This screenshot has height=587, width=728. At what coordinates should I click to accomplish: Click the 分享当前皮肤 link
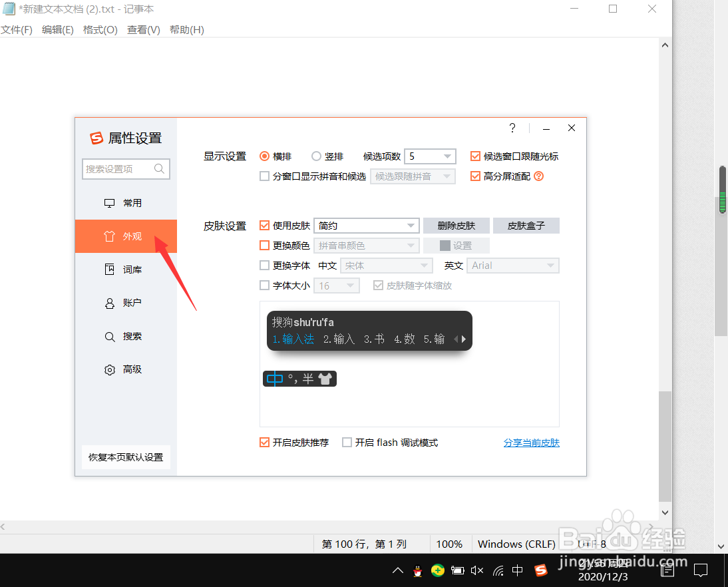pyautogui.click(x=531, y=442)
